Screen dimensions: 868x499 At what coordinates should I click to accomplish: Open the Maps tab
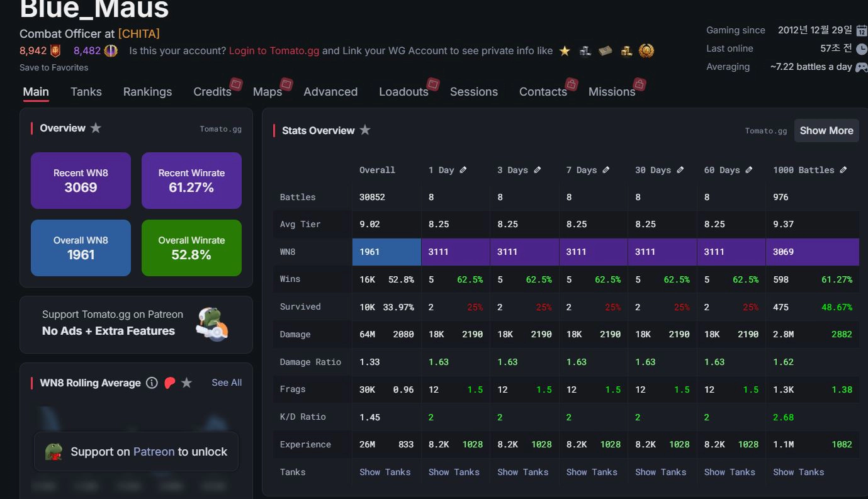tap(268, 92)
